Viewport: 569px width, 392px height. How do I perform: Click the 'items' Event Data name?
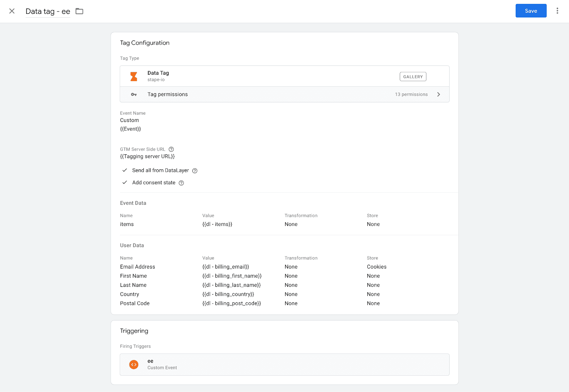(x=127, y=224)
